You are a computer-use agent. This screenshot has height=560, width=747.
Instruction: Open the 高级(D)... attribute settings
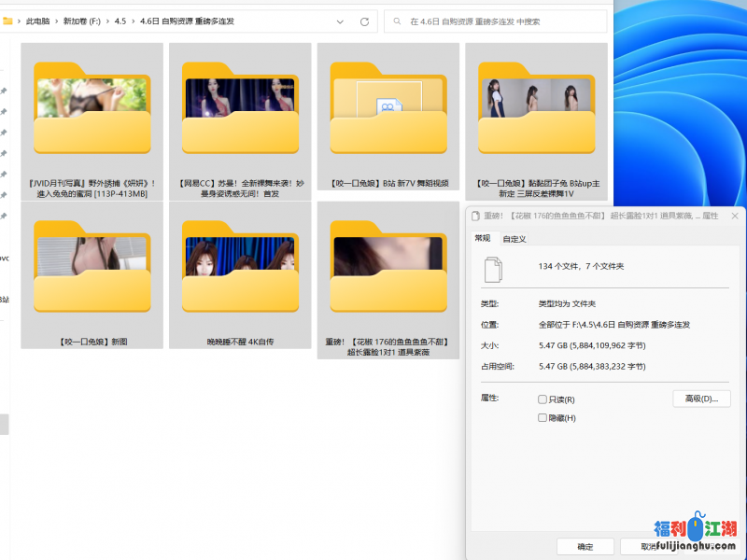tap(700, 399)
